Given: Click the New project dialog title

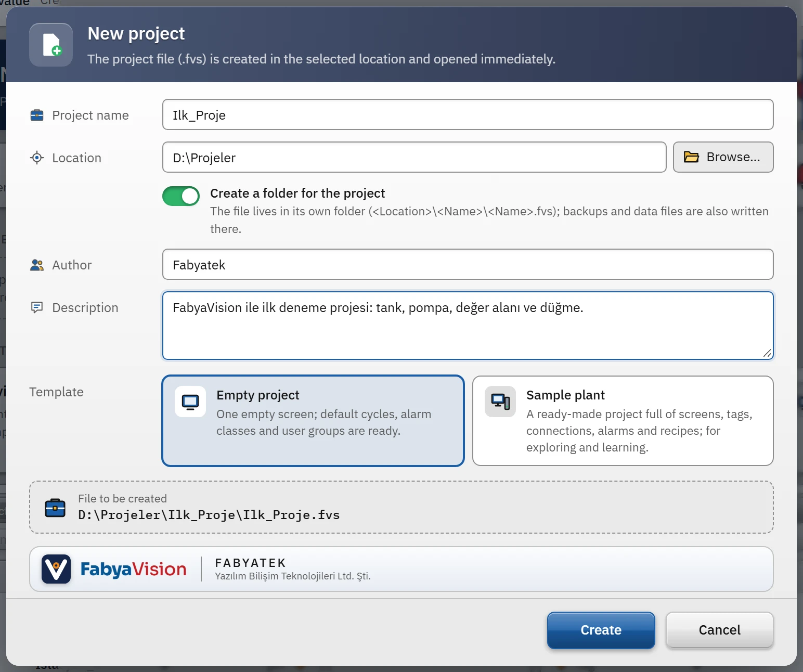Looking at the screenshot, I should (136, 33).
